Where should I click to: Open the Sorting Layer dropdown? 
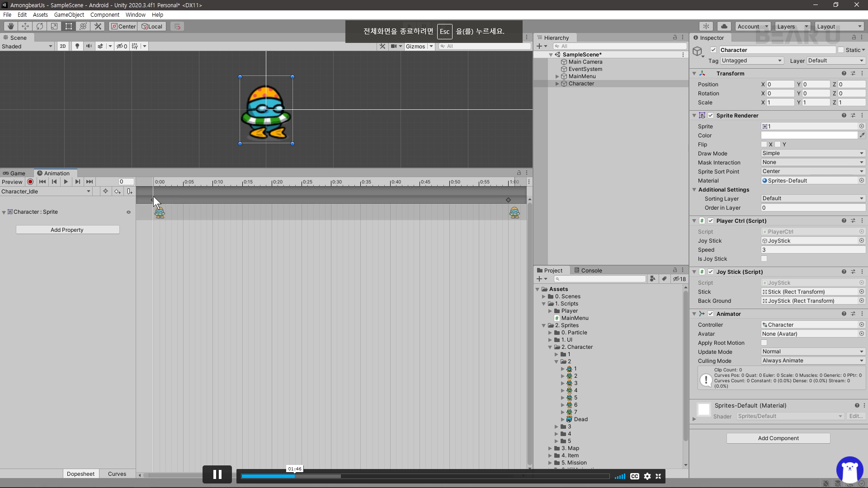pos(813,198)
